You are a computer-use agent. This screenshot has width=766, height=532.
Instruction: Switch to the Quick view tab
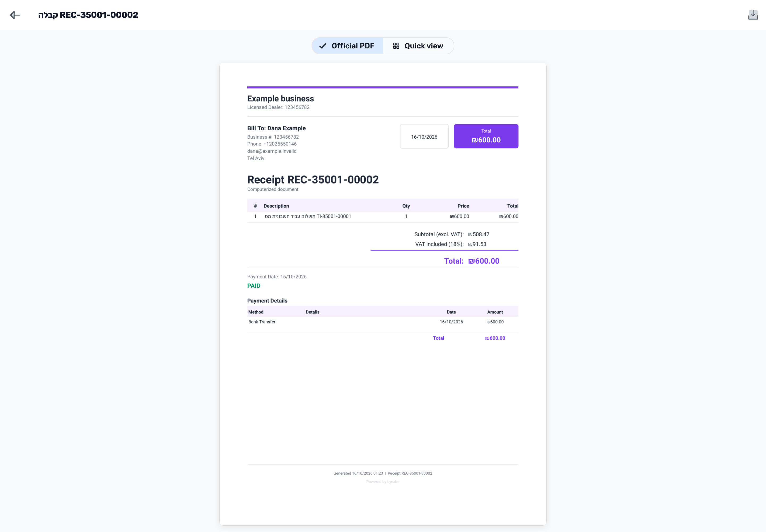pos(418,46)
